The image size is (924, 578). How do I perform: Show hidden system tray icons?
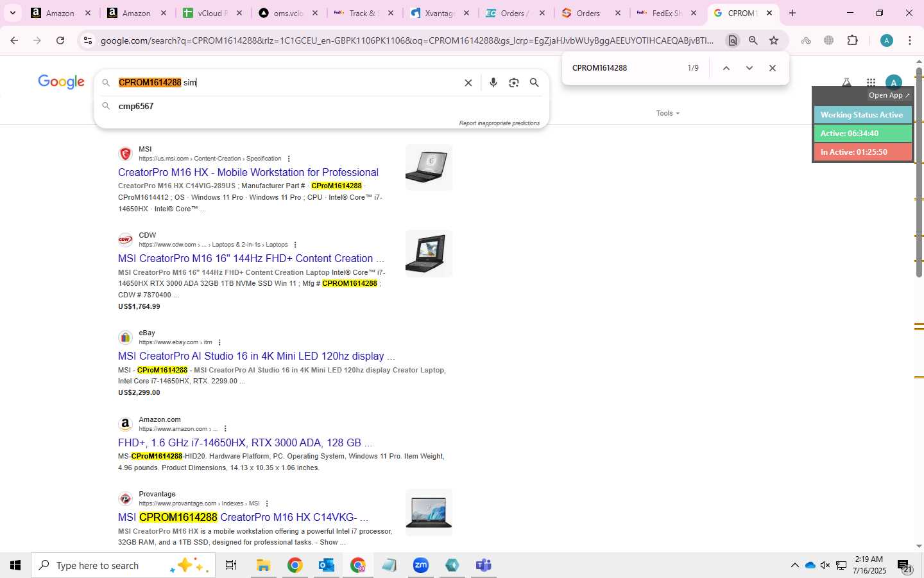point(794,565)
